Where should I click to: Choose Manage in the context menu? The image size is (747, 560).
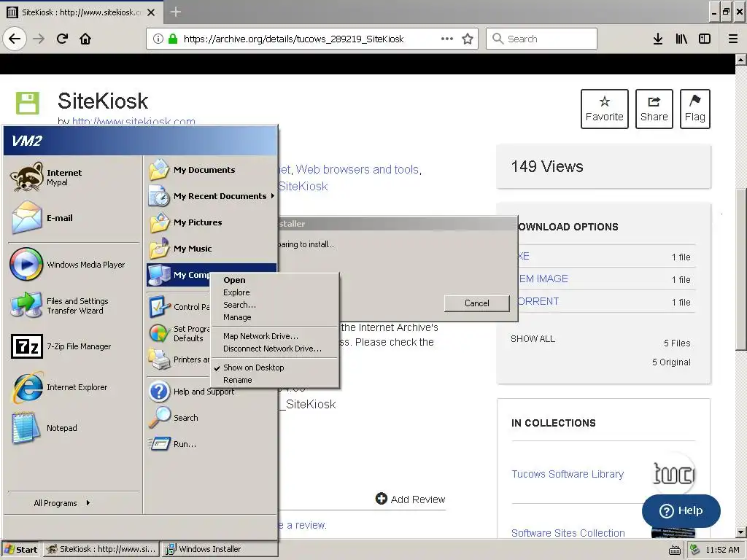(x=274, y=317)
